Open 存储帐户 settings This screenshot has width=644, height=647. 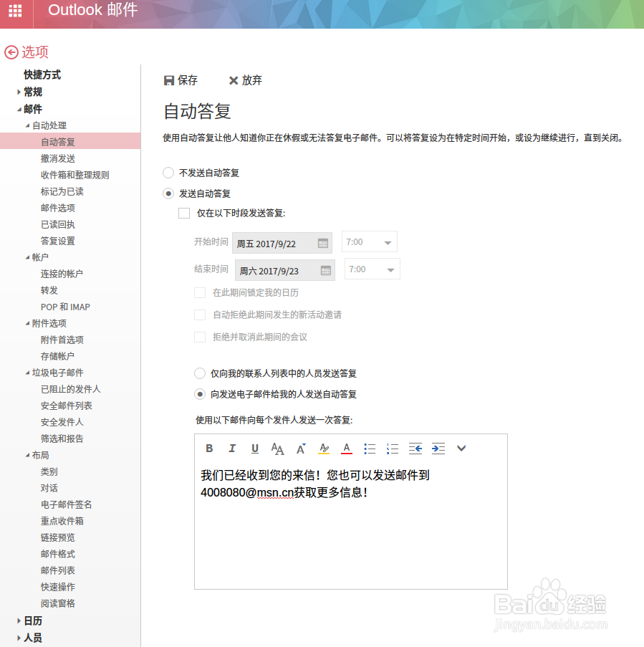57,357
